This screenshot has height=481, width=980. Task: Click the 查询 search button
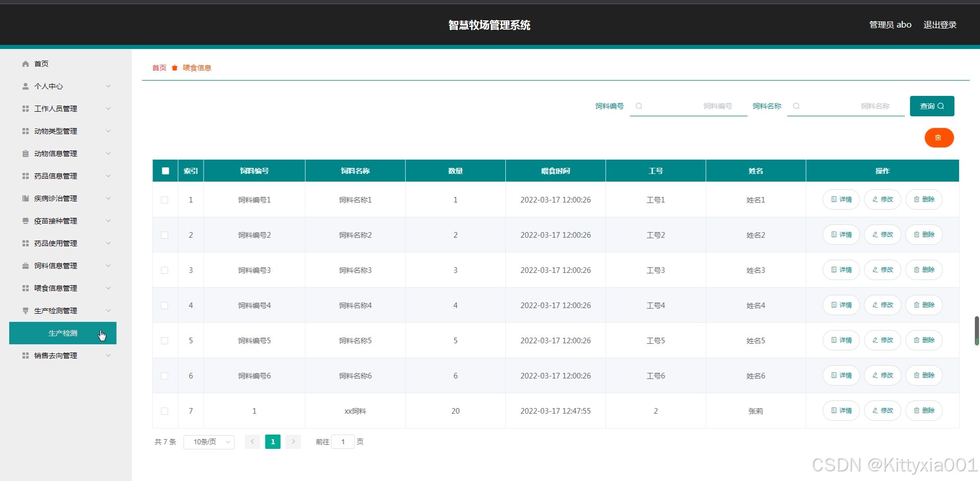click(932, 106)
